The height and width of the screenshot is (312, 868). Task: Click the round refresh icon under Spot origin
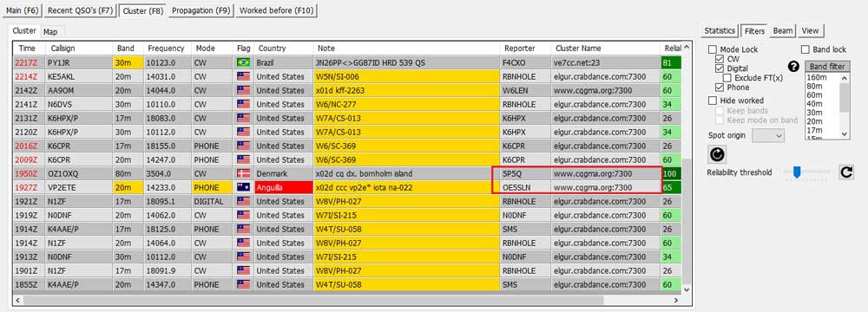[x=717, y=155]
